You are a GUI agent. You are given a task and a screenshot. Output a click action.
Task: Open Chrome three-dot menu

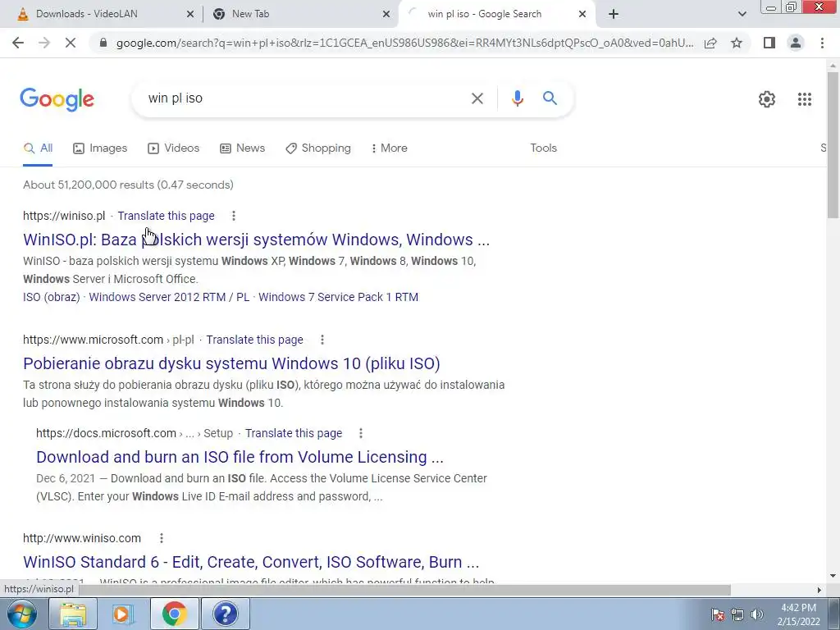tap(822, 43)
